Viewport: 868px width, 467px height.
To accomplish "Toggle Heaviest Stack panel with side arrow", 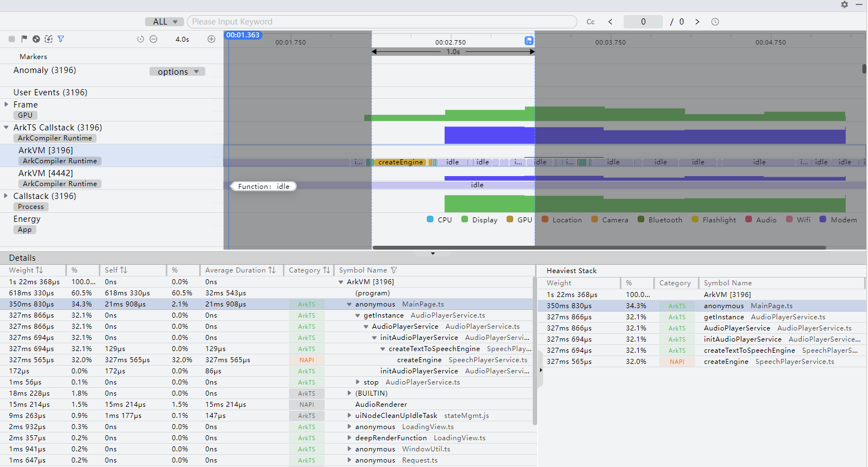I will [x=541, y=370].
